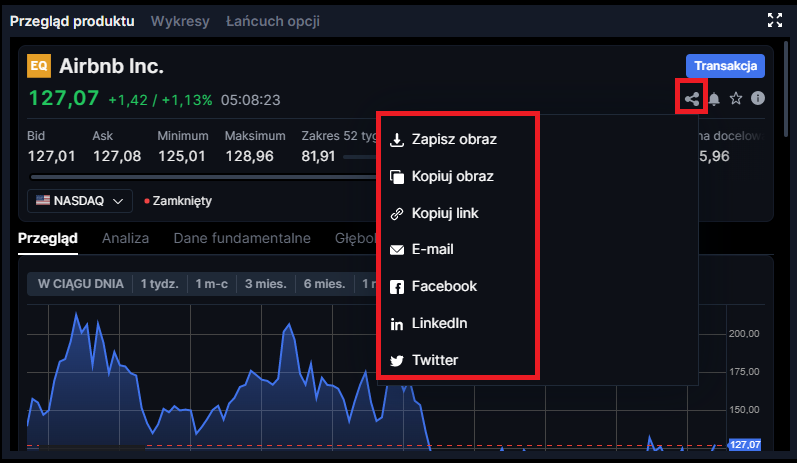Select the Przegląd sub-tab
The height and width of the screenshot is (463, 797).
tap(48, 239)
